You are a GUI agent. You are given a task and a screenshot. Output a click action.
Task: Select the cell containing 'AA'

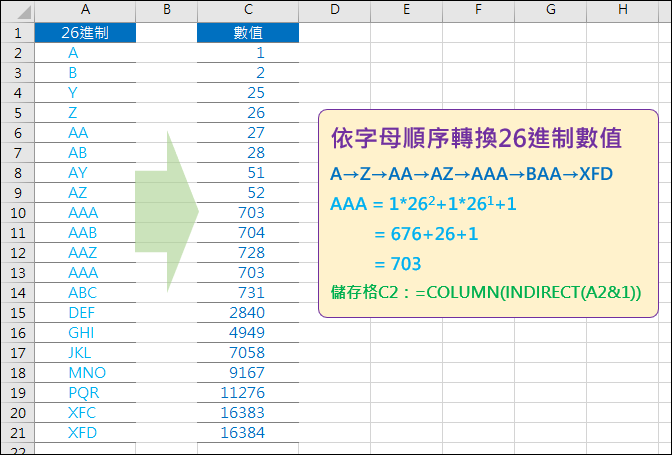pyautogui.click(x=85, y=133)
